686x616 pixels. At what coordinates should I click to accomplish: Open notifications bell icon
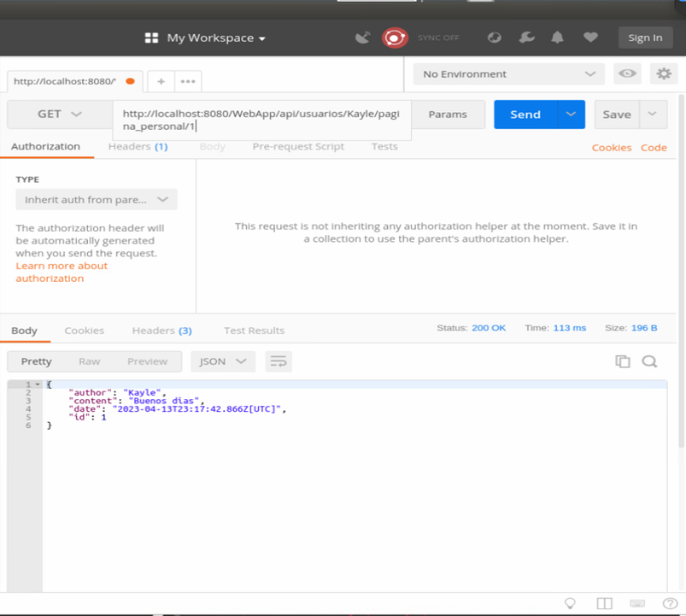(557, 38)
